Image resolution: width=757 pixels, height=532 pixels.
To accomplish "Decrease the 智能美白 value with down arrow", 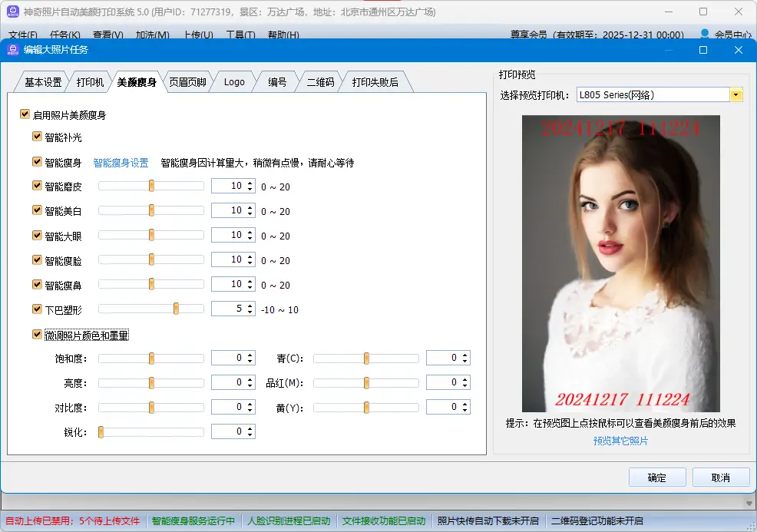I will click(250, 213).
